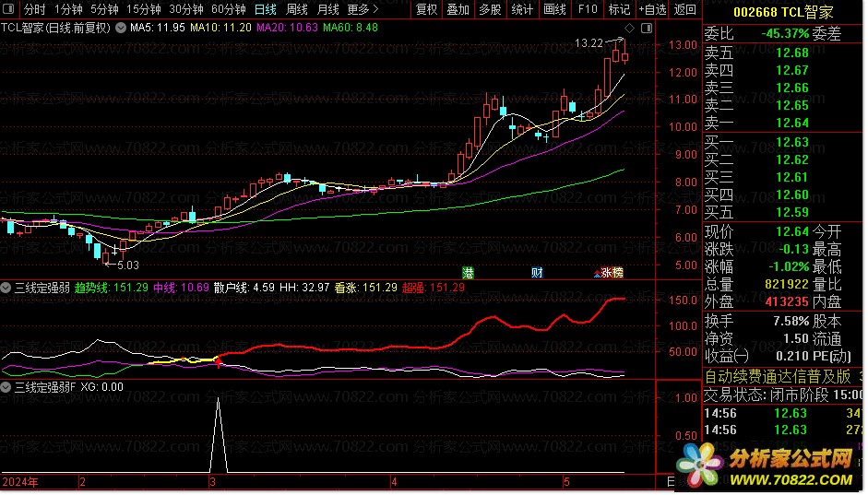Image resolution: width=868 pixels, height=495 pixels.
Task: Expand the 更多 periods menu
Action: [x=363, y=9]
